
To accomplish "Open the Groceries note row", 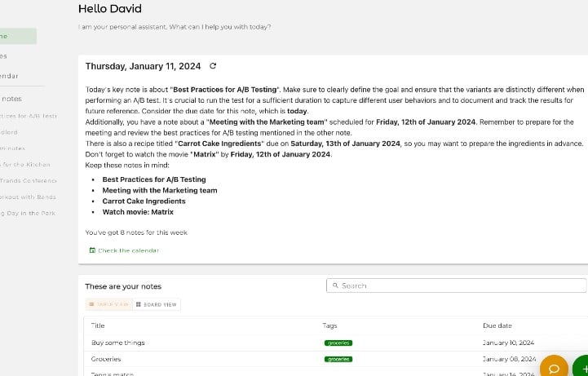I will coord(106,359).
